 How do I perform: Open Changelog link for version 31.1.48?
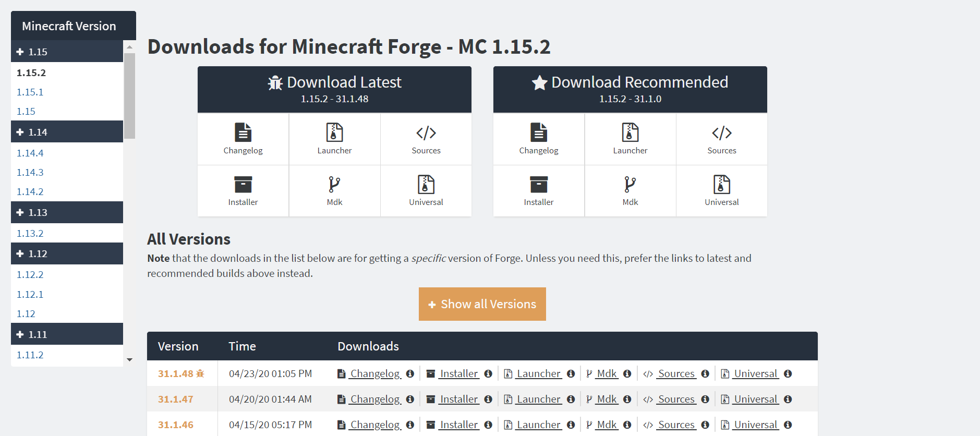[375, 373]
